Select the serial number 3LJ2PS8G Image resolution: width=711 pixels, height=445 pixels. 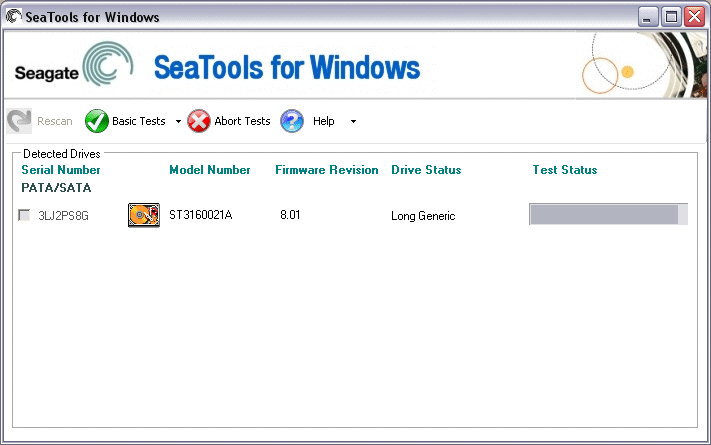(63, 215)
